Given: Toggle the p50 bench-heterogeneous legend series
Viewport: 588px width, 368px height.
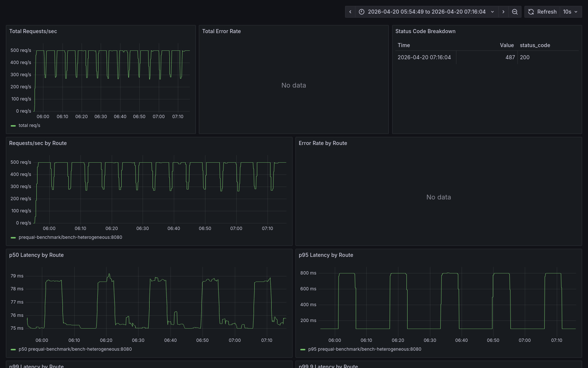Looking at the screenshot, I should (x=75, y=349).
